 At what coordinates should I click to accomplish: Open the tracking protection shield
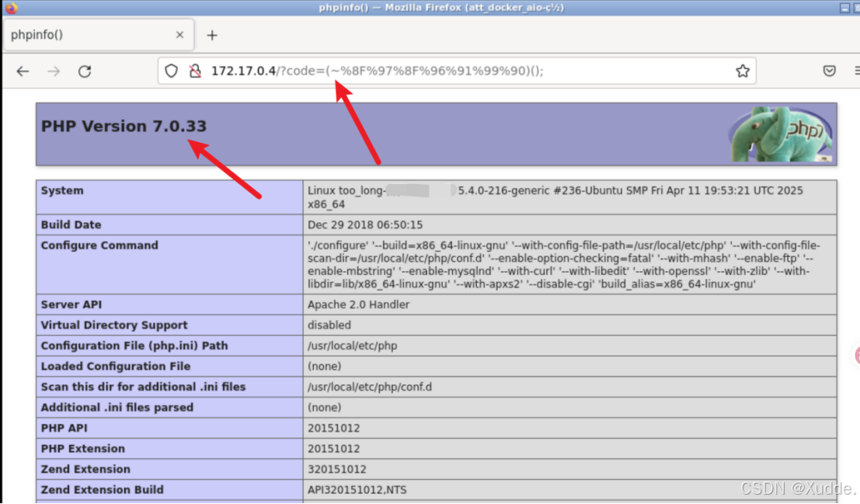point(172,71)
